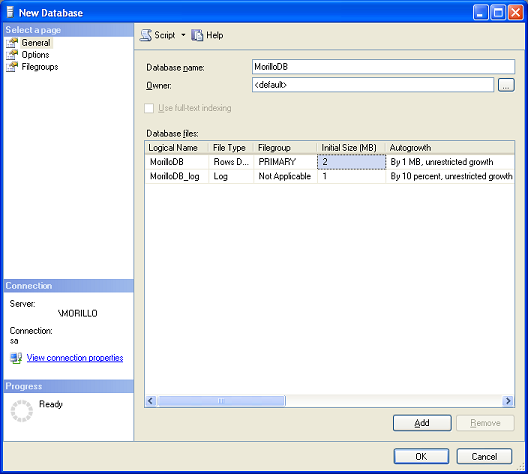Click the horizontal scrollbar thumb in file list
Image resolution: width=528 pixels, height=474 pixels.
coord(221,401)
